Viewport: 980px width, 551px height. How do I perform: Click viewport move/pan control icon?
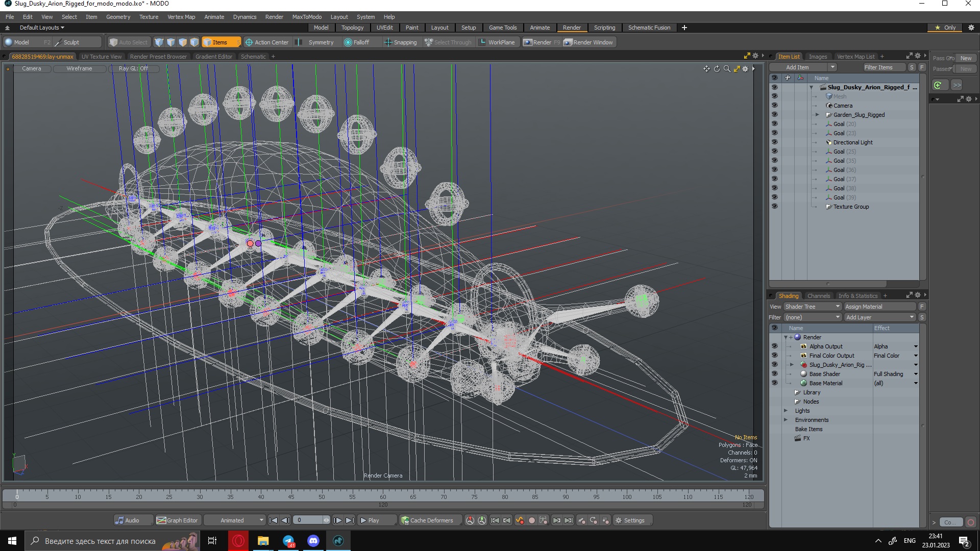[706, 69]
